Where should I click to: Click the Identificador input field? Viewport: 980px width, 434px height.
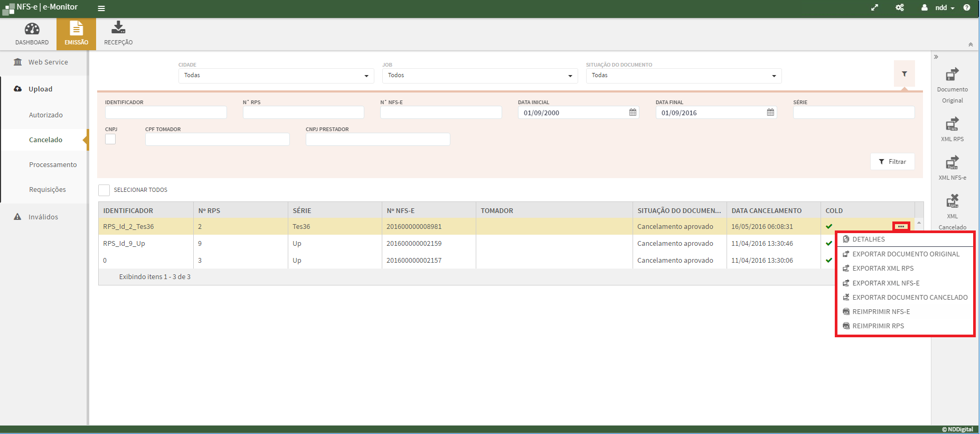click(166, 113)
